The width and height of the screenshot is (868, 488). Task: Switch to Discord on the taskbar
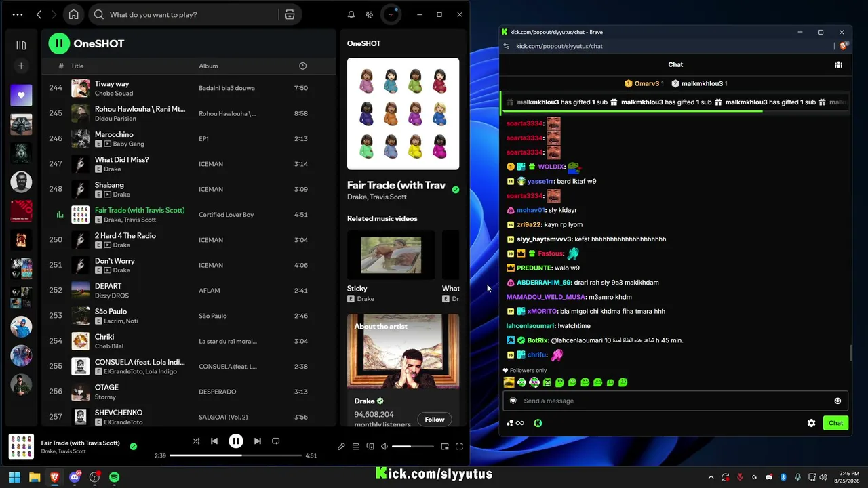click(75, 477)
